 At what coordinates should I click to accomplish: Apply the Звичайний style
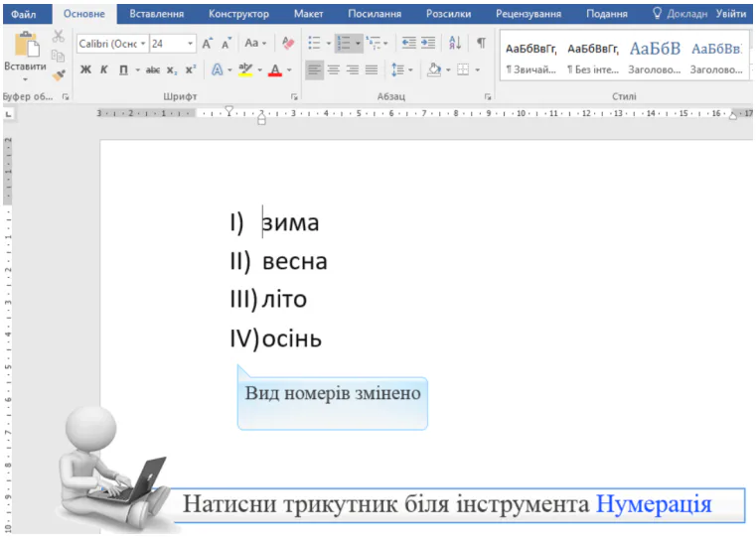(530, 59)
